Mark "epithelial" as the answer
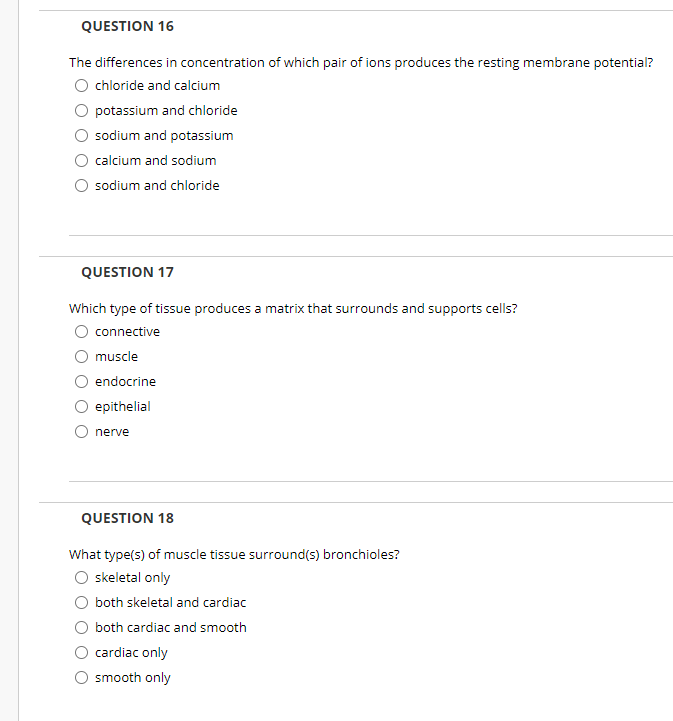673x721 pixels. tap(81, 406)
